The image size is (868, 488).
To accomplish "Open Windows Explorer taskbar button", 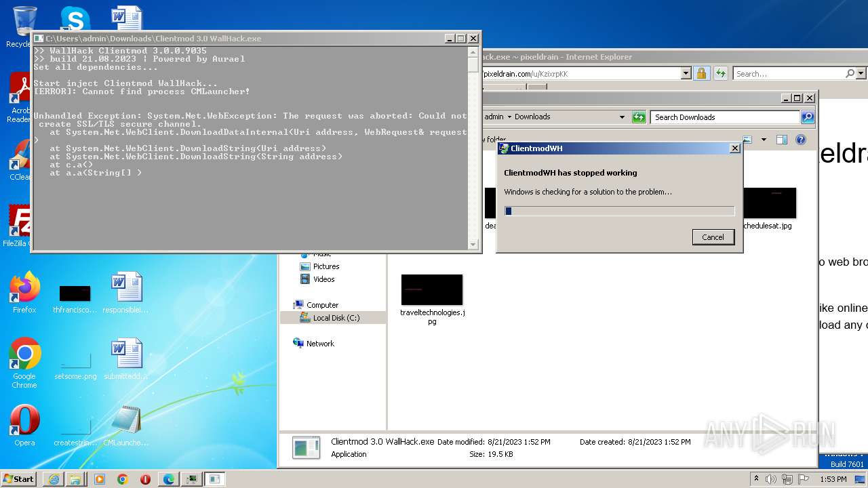I will pos(75,479).
